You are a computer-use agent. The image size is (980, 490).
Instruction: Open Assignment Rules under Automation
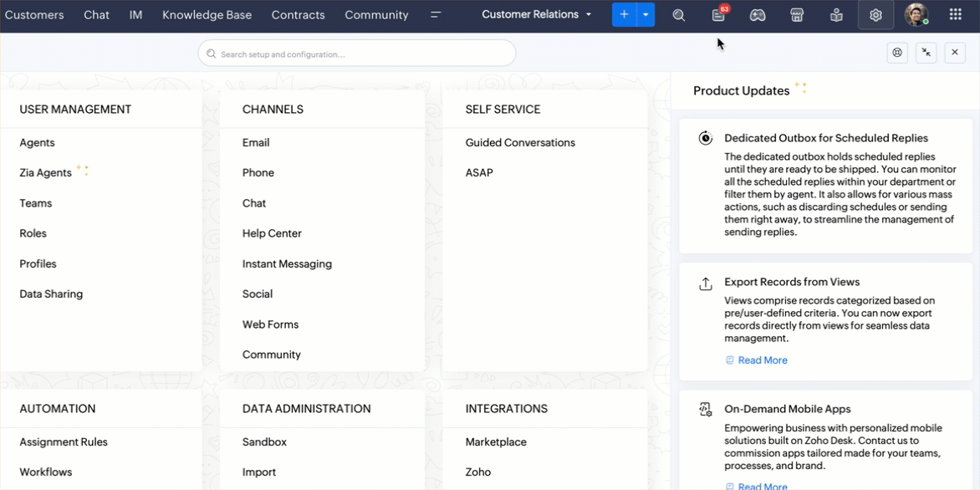coord(64,442)
